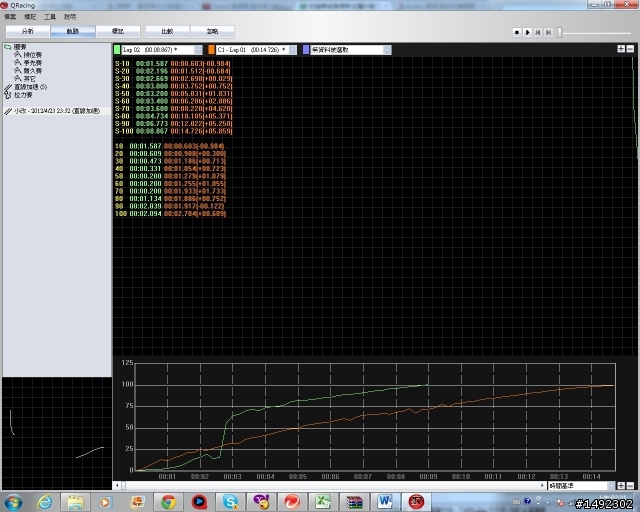
Task: Select the 小改 2012/4/23 23:32 session entry
Action: coord(57,111)
